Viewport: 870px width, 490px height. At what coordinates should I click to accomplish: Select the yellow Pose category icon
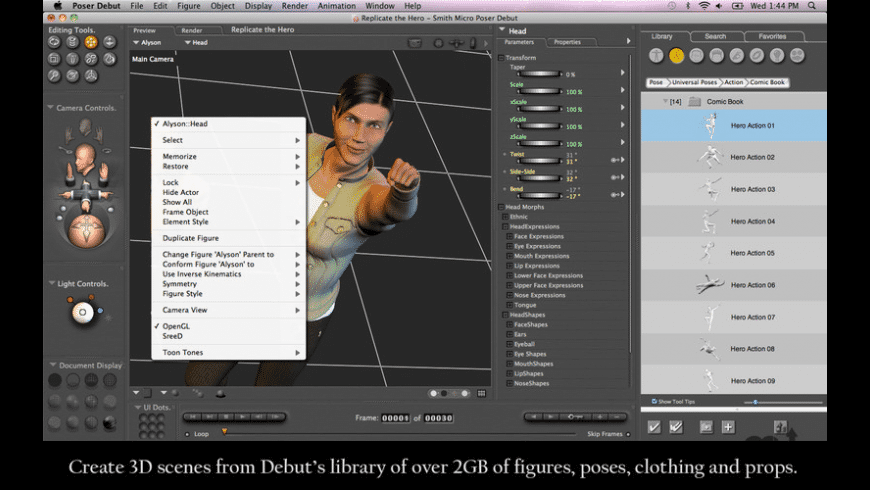coord(677,56)
